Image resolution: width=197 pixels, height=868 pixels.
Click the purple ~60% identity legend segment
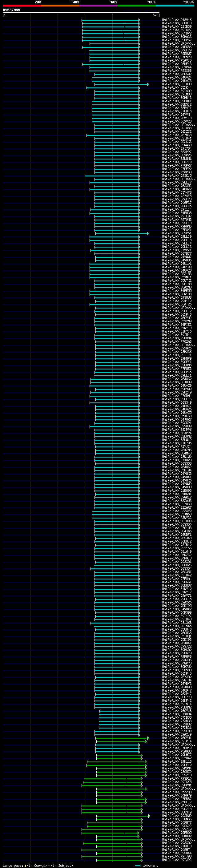(99, 6)
